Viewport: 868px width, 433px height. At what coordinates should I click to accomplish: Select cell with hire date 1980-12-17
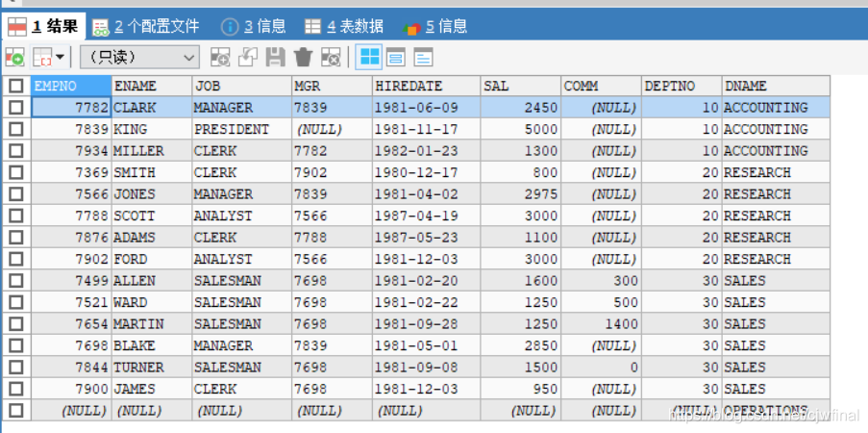click(426, 172)
